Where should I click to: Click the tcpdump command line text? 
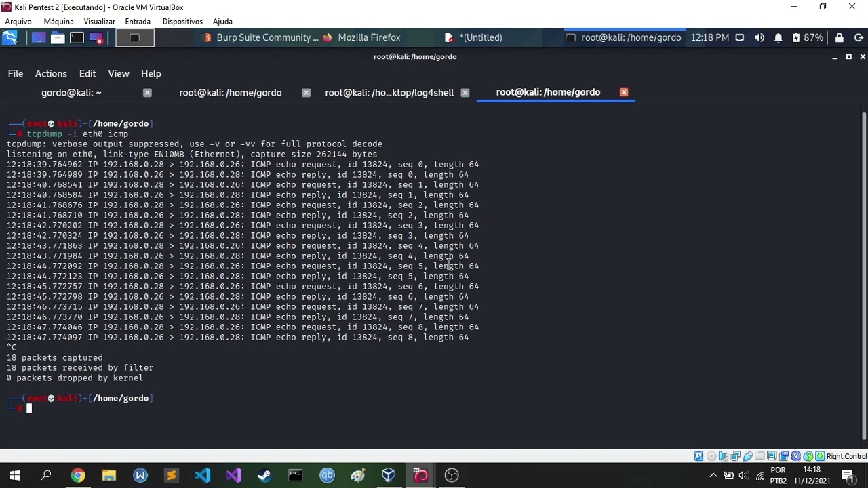[77, 134]
